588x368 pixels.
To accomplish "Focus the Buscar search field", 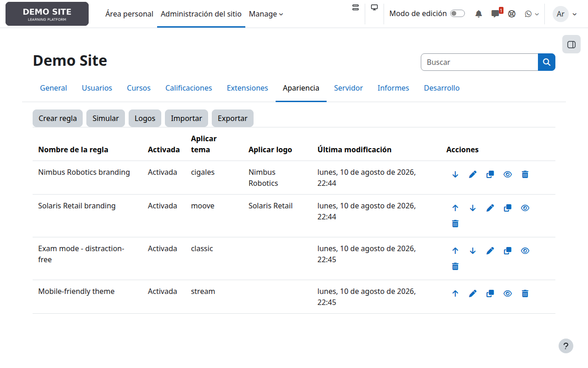I will 479,62.
